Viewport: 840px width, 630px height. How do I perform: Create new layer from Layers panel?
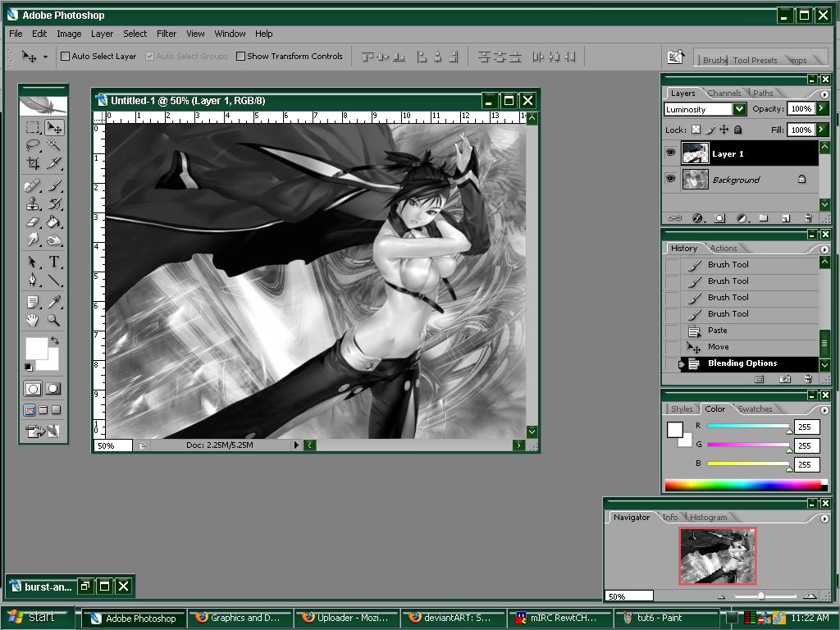tap(786, 218)
